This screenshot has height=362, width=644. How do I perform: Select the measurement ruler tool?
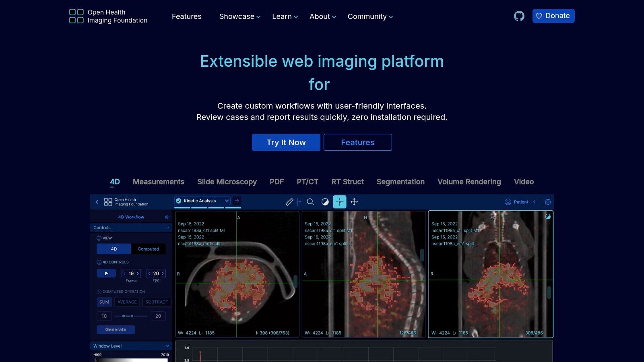[289, 202]
